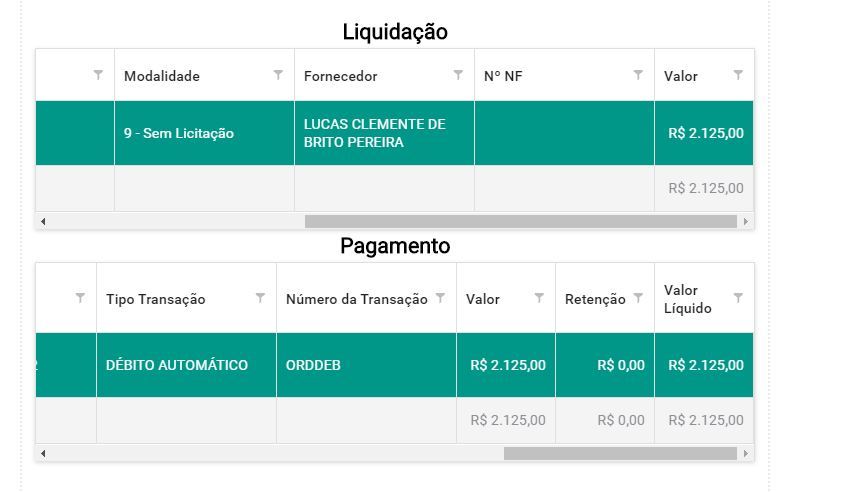Open Pagamento Valor column filter

pyautogui.click(x=539, y=298)
